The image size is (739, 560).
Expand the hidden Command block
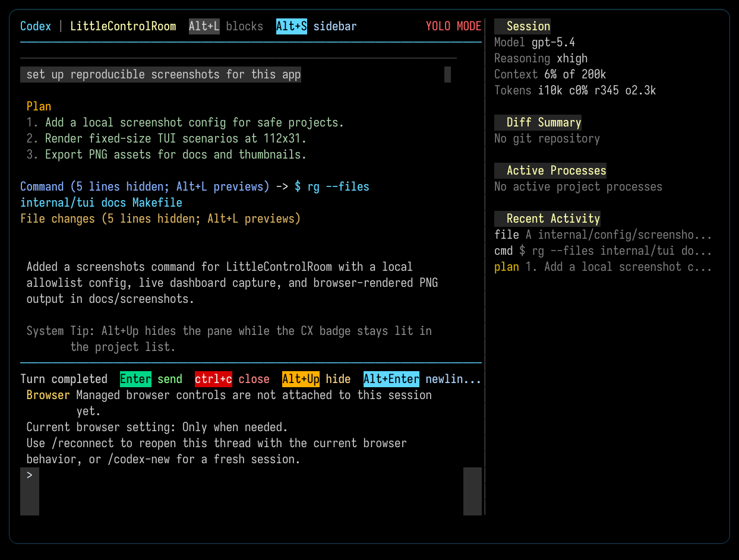[x=145, y=186]
